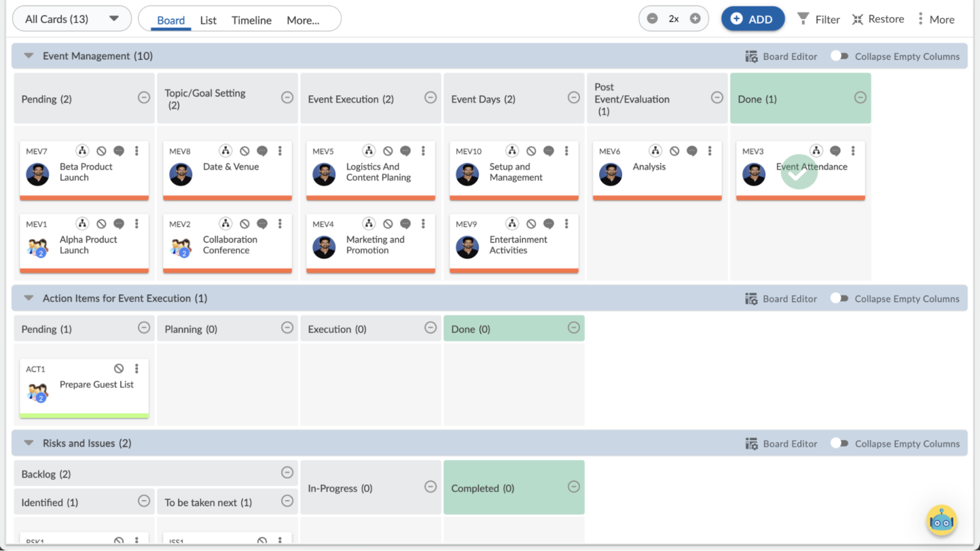Collapse the Event Management lane
The height and width of the screenshot is (551, 980).
click(29, 56)
